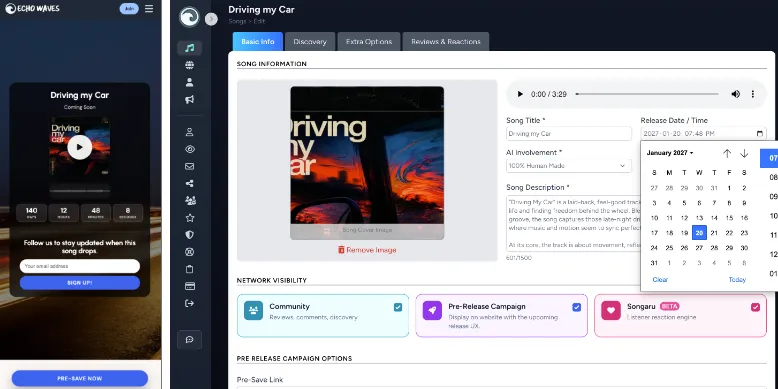The height and width of the screenshot is (389, 778).
Task: Open the shield icon in sidebar
Action: pyautogui.click(x=189, y=235)
